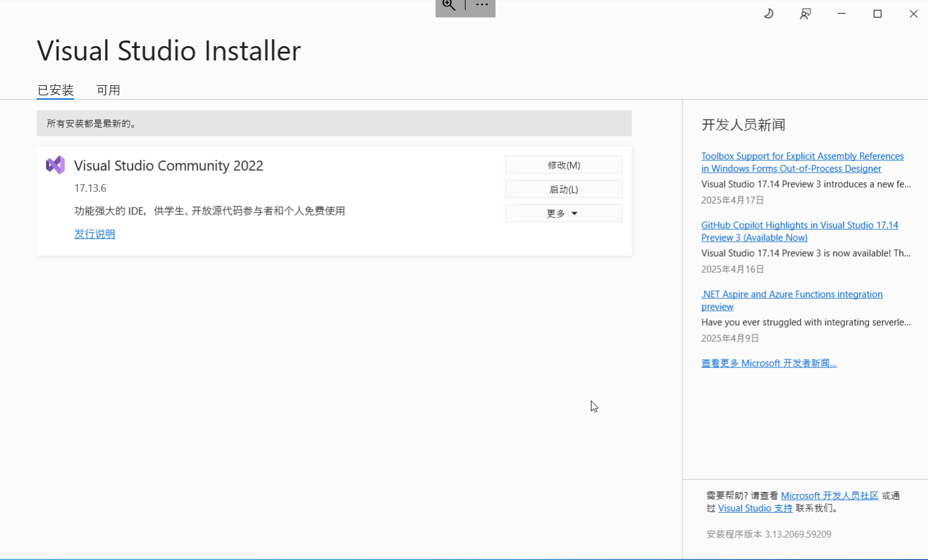Click the Visual Studio Community purple logo
928x560 pixels.
pyautogui.click(x=55, y=165)
